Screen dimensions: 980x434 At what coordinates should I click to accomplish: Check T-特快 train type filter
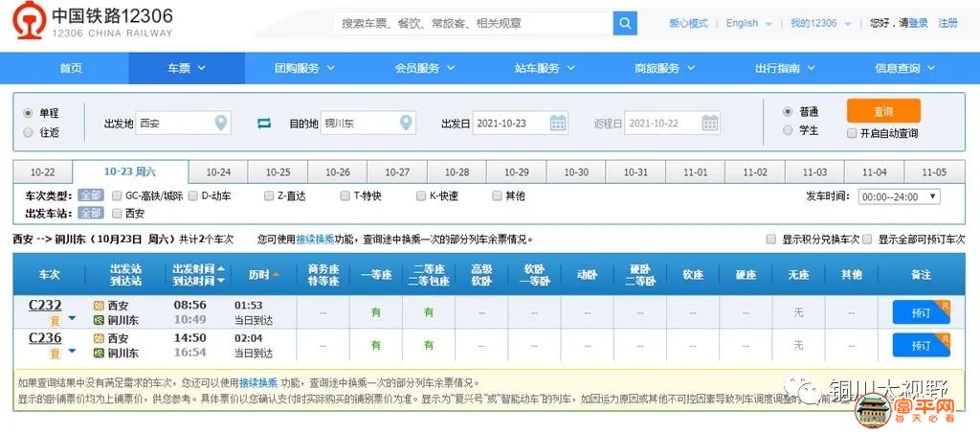[x=345, y=195]
